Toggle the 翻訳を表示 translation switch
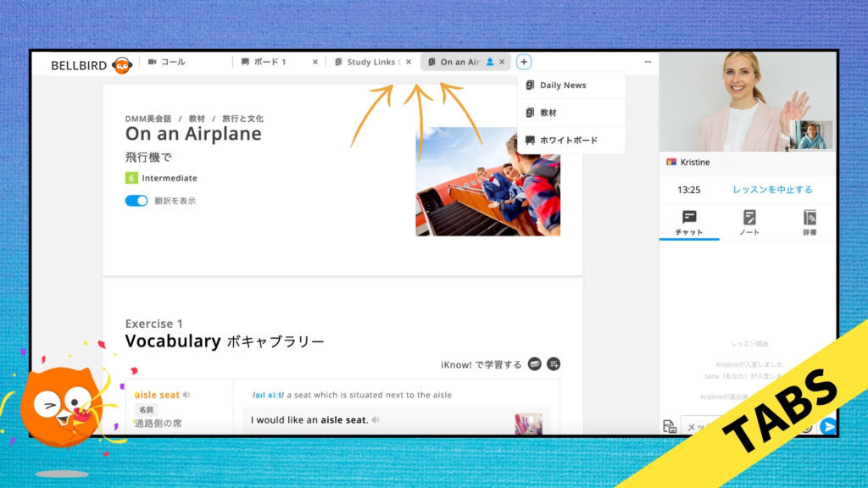This screenshot has width=868, height=488. (136, 202)
